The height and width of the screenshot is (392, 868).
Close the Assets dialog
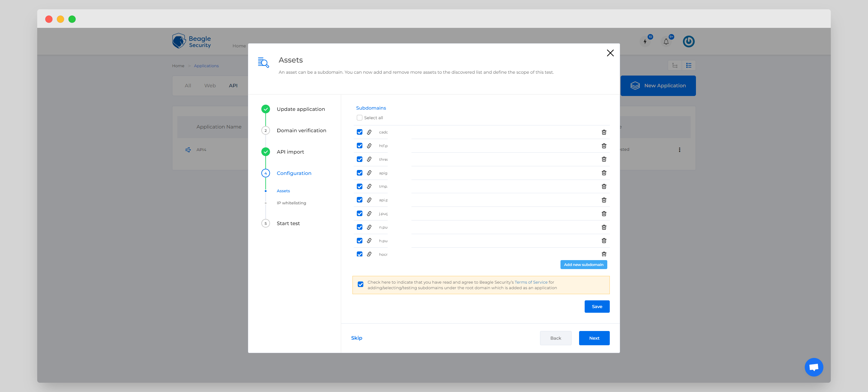click(x=610, y=53)
